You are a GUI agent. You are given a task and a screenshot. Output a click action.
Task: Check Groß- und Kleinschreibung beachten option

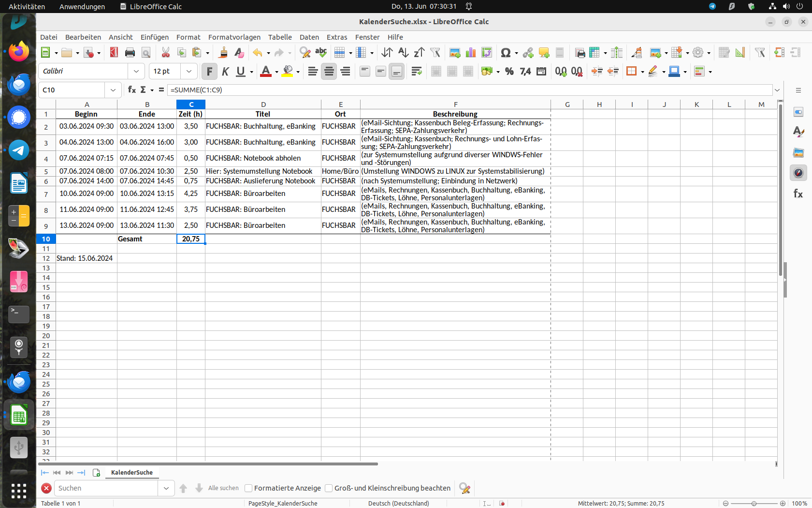329,488
